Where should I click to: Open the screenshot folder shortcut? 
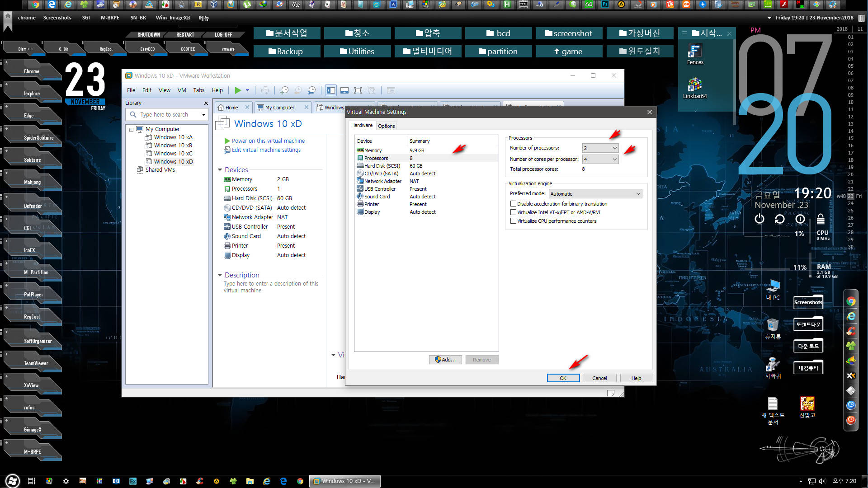[569, 33]
